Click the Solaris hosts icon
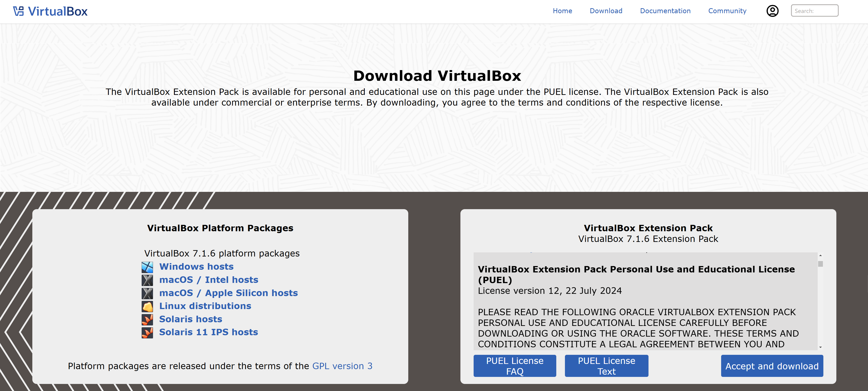868x391 pixels. click(x=147, y=320)
